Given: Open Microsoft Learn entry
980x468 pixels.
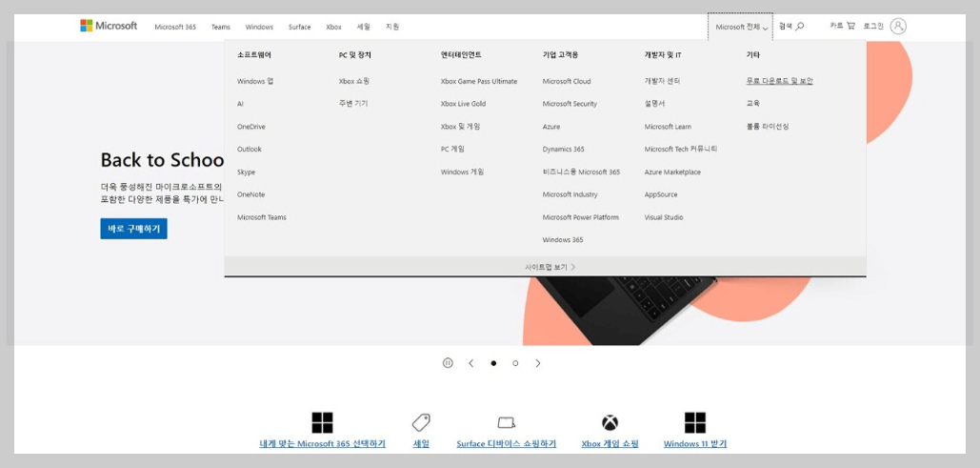Looking at the screenshot, I should pos(669,127).
